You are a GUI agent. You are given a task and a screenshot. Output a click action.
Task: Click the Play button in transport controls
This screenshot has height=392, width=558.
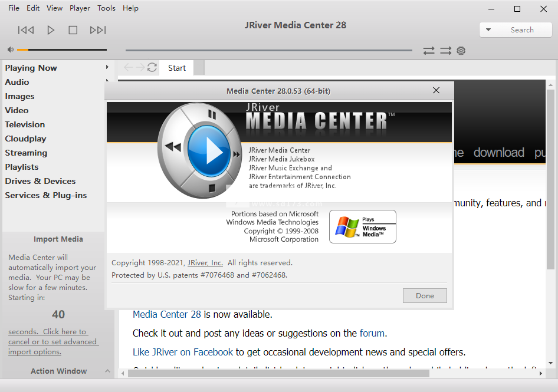pyautogui.click(x=51, y=30)
